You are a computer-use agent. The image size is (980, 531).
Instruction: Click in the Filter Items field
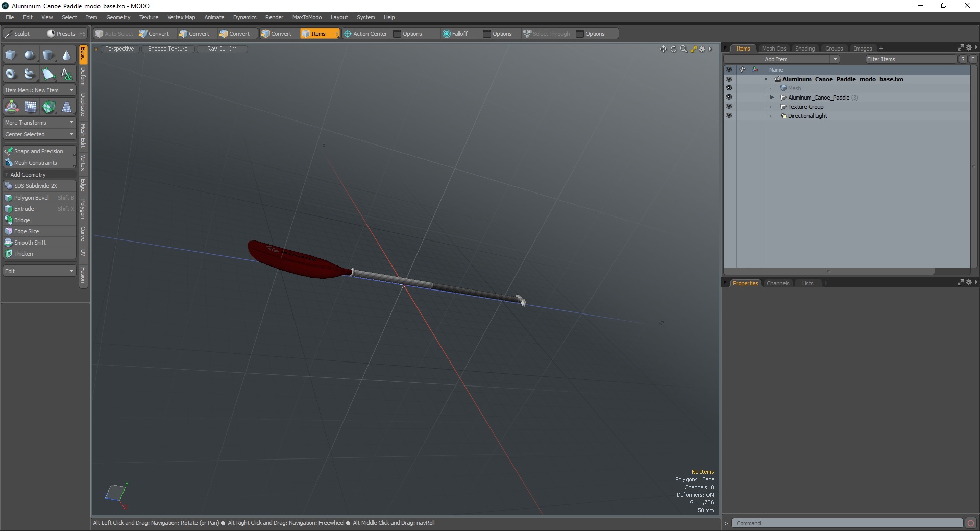(x=911, y=59)
